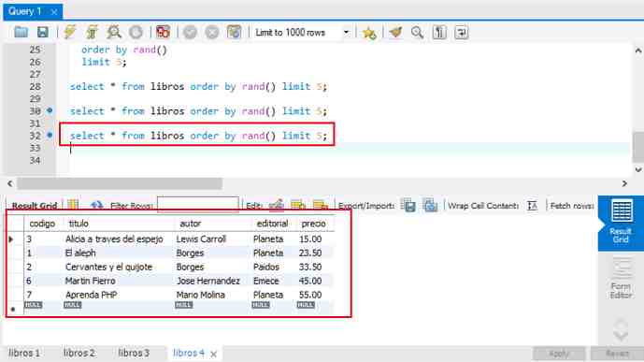Switch to libros 1 result tab
Image resolution: width=644 pixels, height=362 pixels.
[24, 353]
